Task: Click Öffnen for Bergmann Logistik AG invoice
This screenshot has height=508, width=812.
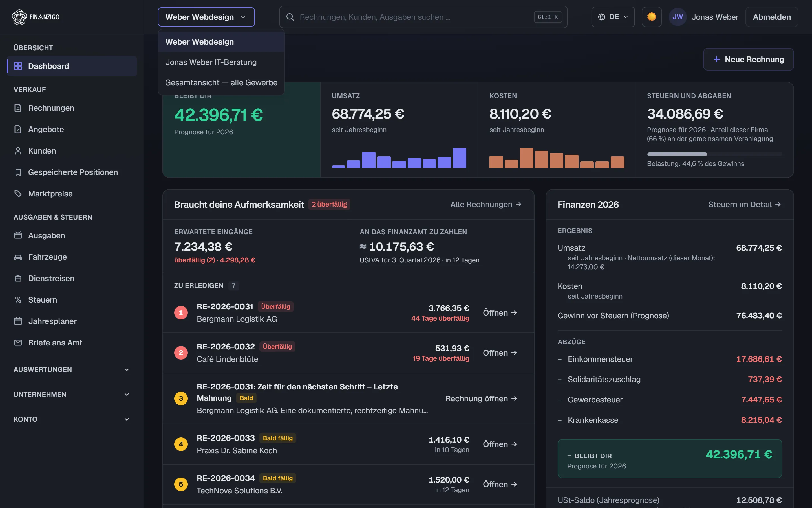Action: point(500,313)
